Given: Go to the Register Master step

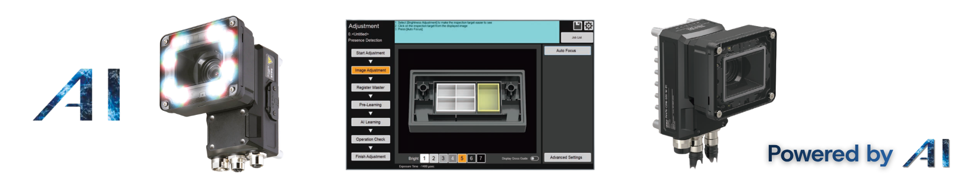Looking at the screenshot, I should (371, 87).
